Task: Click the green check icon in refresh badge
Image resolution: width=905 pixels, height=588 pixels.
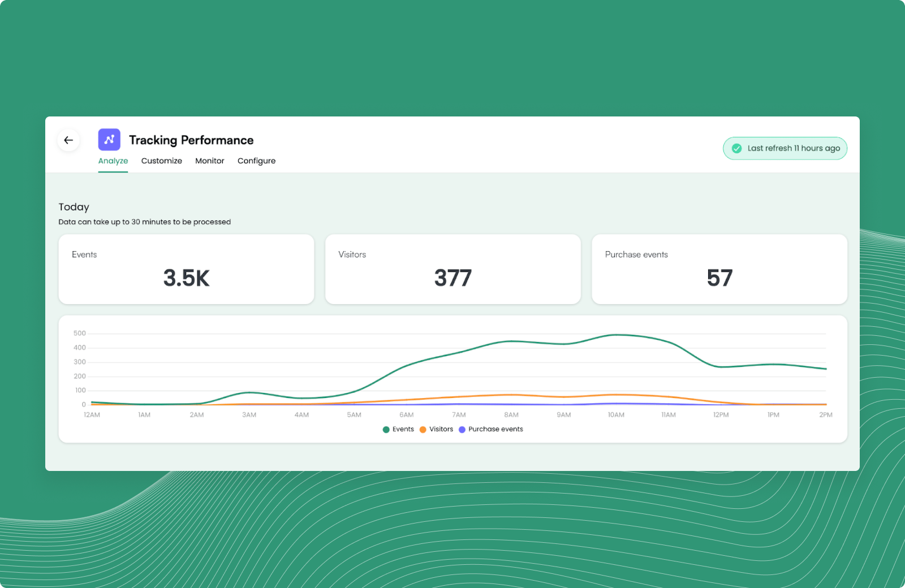Action: (736, 149)
